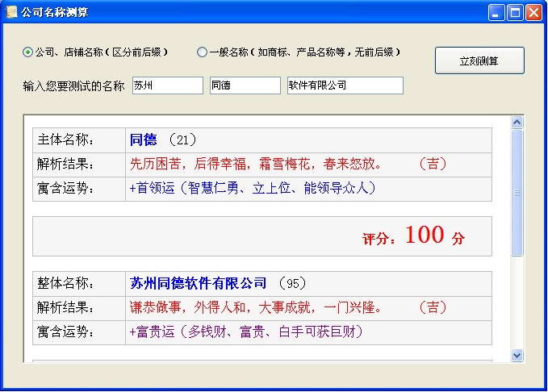Screen dimensions: 548x392
Task: Click (吉) in the 谦恭做事 row
Action: [433, 308]
